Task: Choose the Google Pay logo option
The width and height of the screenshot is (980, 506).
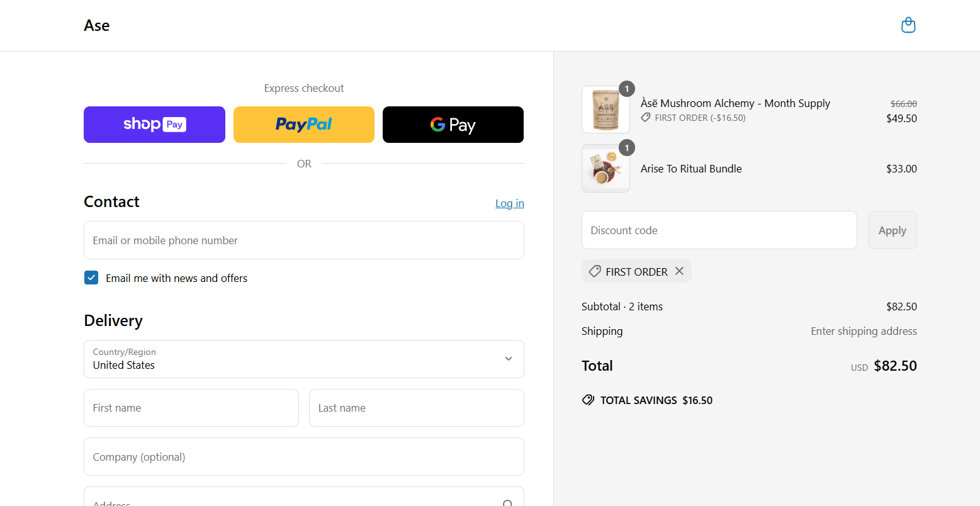Action: tap(453, 124)
